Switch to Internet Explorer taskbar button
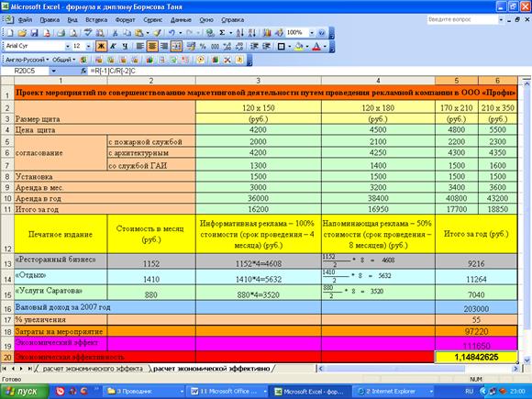 click(393, 392)
